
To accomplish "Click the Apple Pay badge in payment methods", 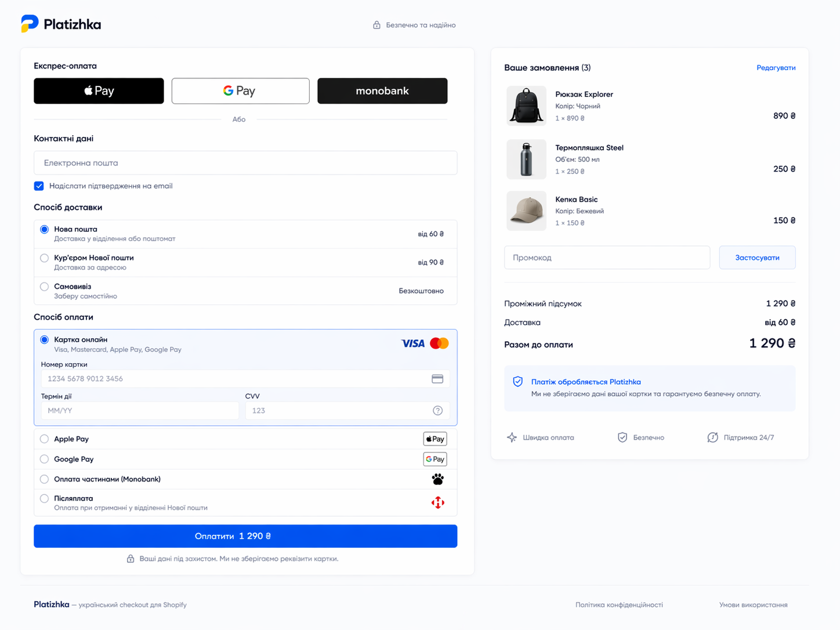I will click(435, 439).
